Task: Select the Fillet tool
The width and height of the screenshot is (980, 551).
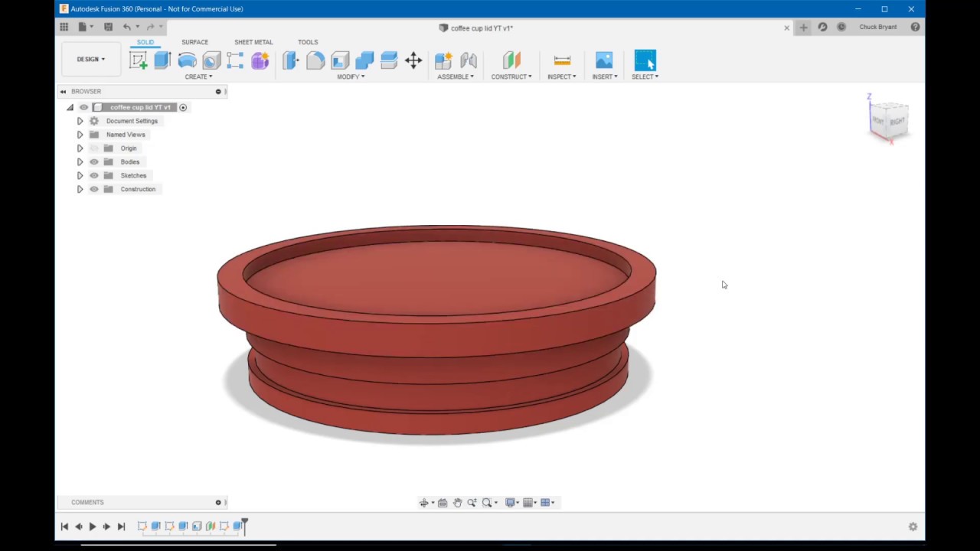Action: coord(315,60)
